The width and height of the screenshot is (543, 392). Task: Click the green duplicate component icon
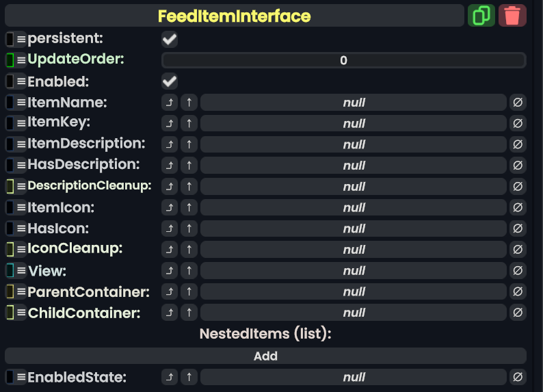click(481, 16)
